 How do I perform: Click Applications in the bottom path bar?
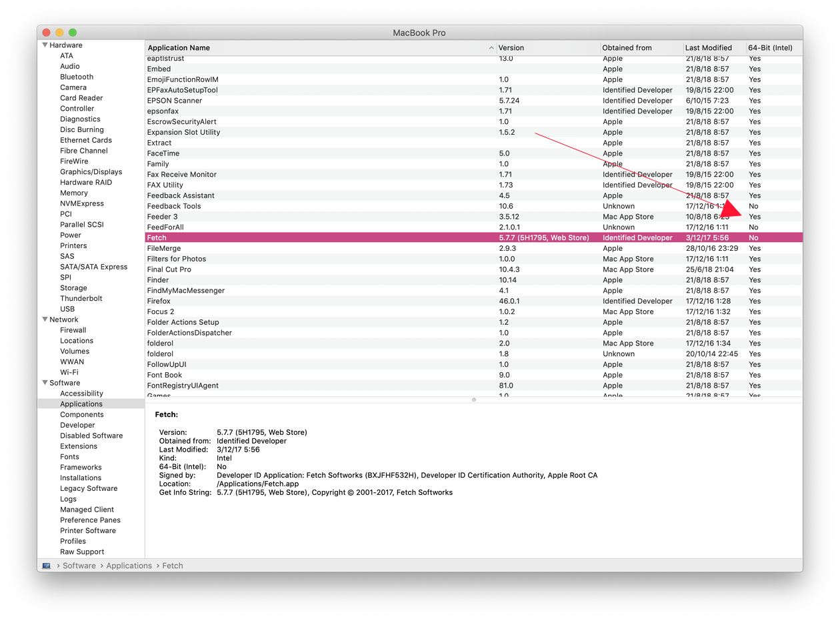click(129, 566)
